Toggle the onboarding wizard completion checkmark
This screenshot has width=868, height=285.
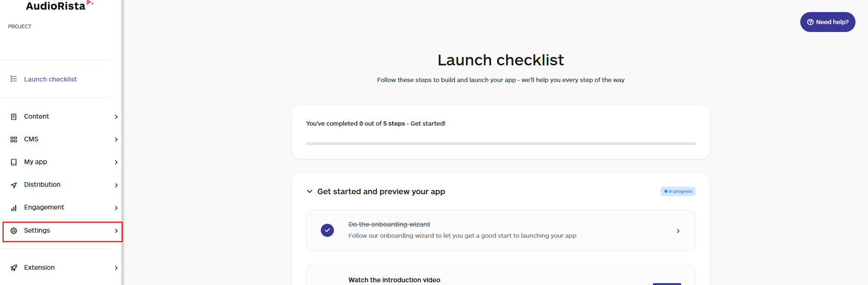pos(327,230)
